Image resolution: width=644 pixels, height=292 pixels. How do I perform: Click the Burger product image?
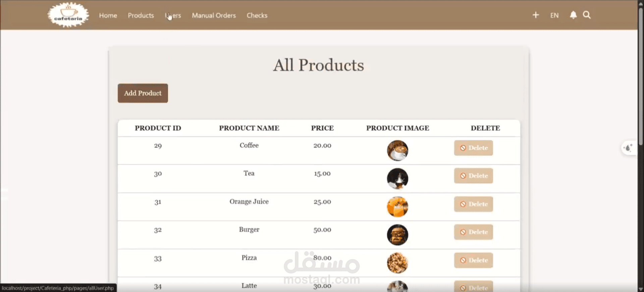pyautogui.click(x=397, y=235)
